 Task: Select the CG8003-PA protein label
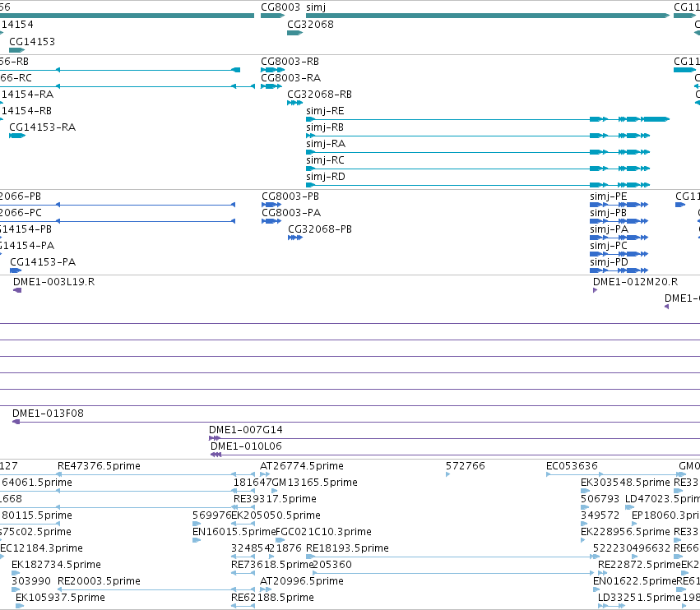coord(291,213)
